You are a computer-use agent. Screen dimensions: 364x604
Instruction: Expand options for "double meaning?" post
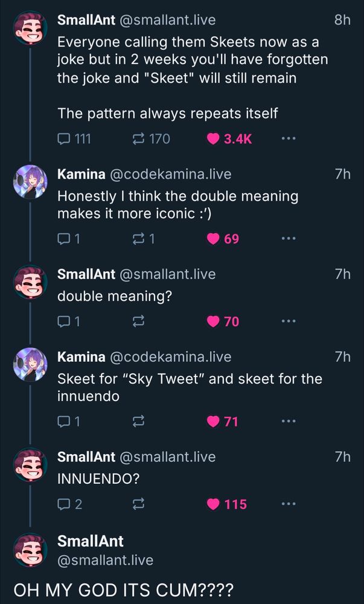pyautogui.click(x=289, y=322)
